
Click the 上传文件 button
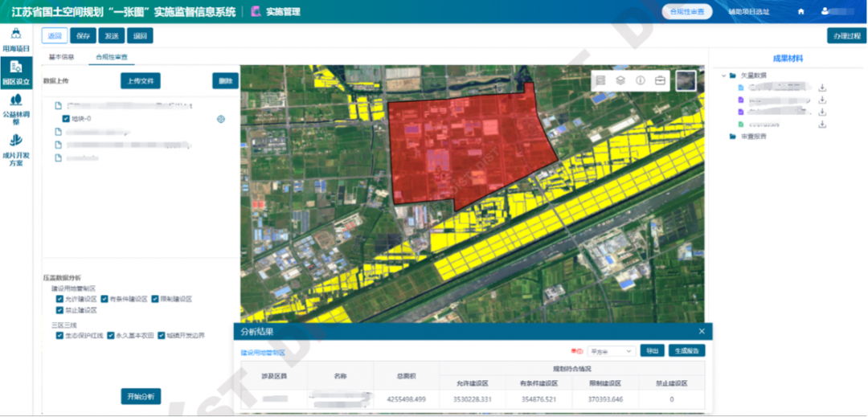(141, 81)
